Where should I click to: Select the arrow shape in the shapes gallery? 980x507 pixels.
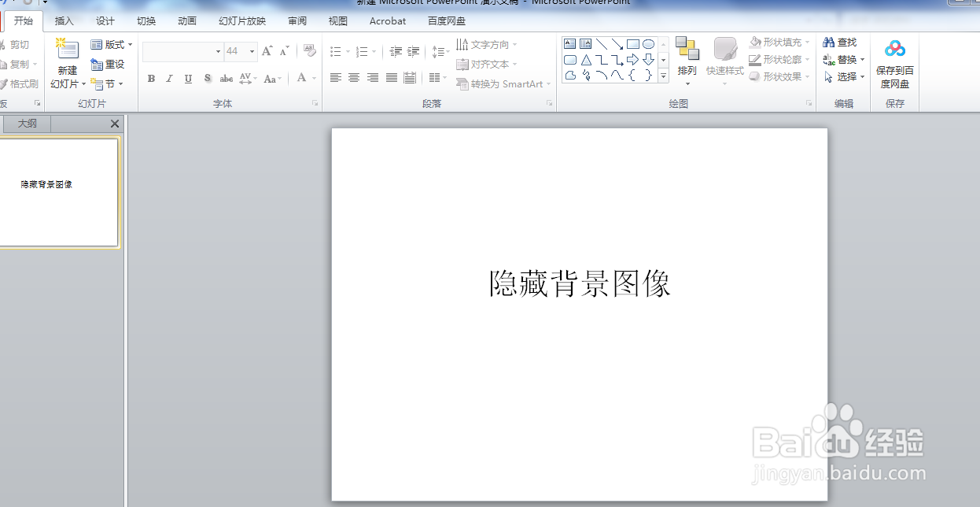[633, 59]
